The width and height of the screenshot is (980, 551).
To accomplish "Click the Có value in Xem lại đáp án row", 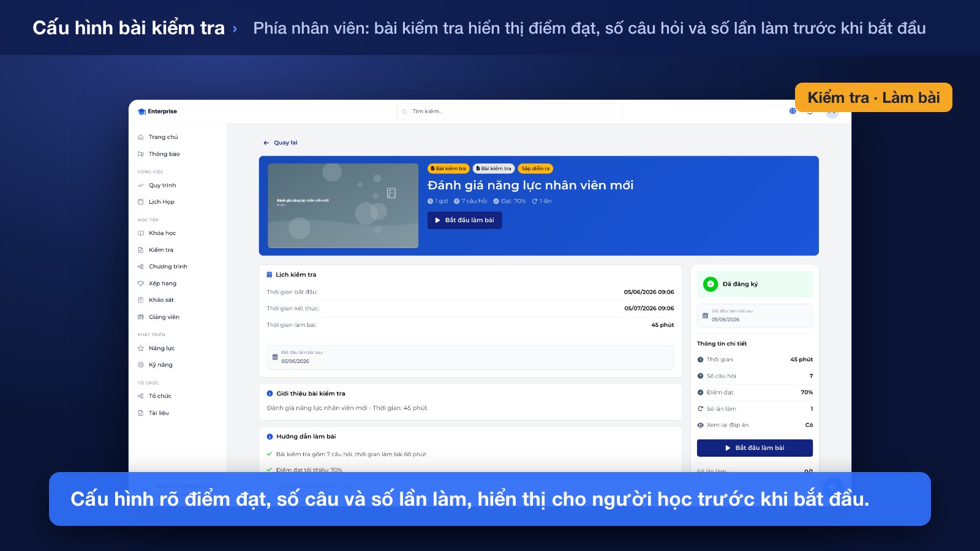I will (809, 425).
